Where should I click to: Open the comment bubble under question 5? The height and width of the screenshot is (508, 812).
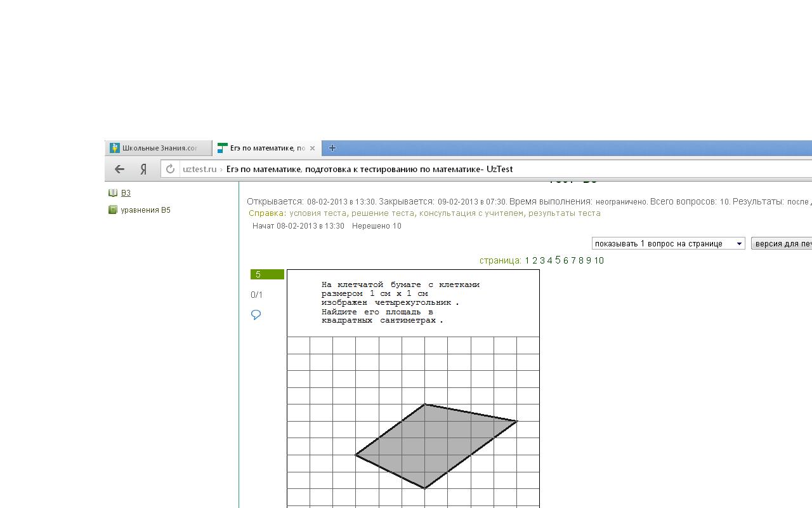[x=256, y=315]
